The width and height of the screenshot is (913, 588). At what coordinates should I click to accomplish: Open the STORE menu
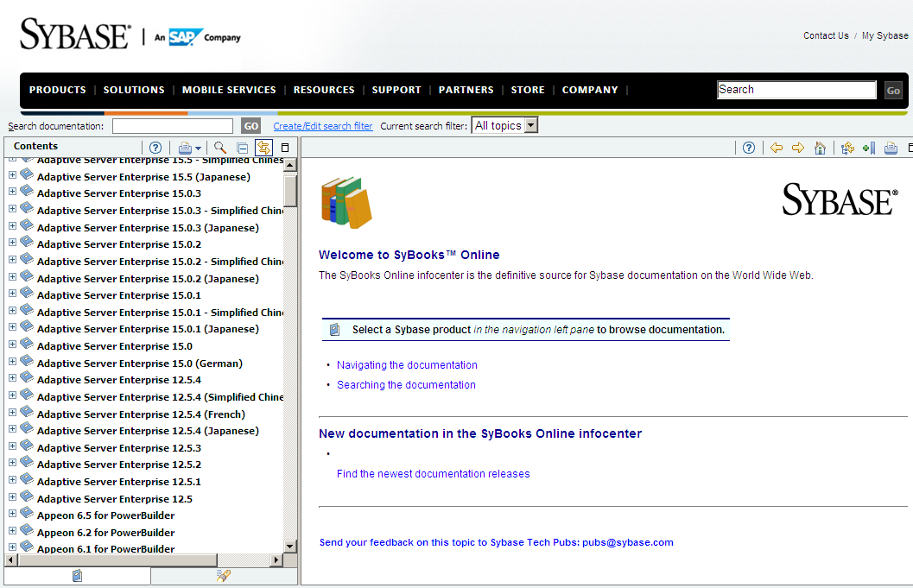click(528, 90)
